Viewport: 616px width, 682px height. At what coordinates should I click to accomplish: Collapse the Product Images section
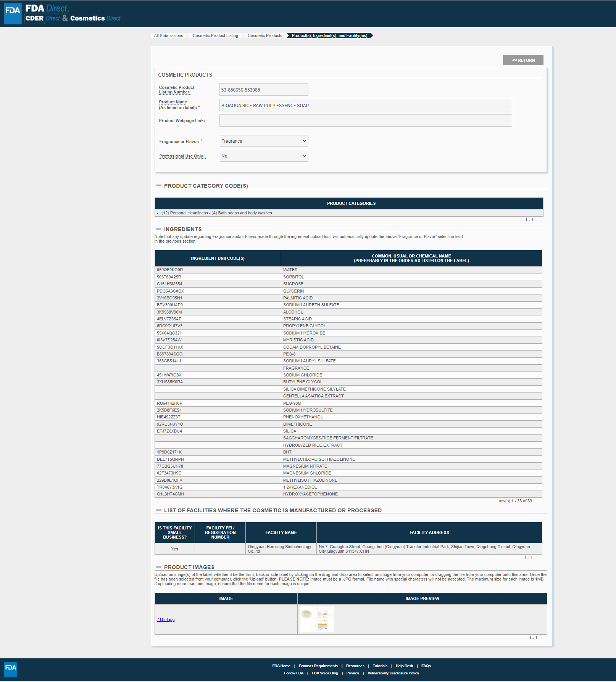pyautogui.click(x=158, y=567)
